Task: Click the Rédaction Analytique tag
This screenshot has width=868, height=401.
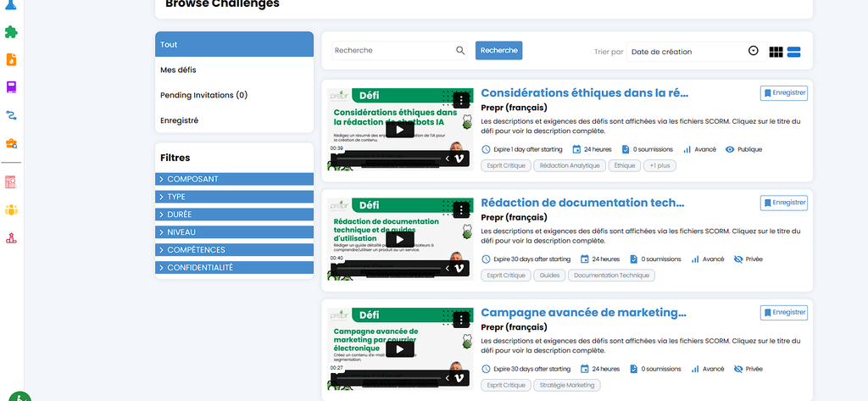Action: coord(570,165)
